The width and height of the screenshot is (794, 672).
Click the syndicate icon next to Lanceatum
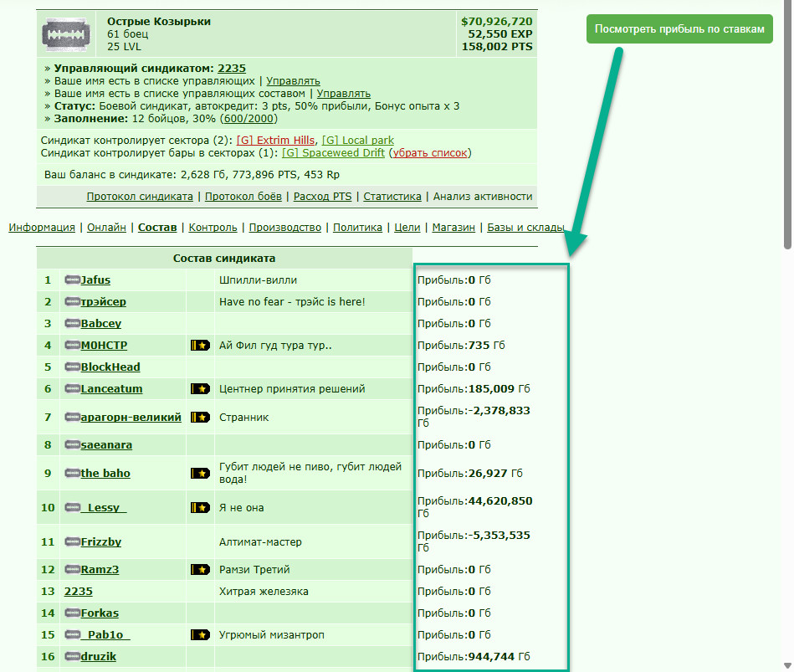(73, 388)
